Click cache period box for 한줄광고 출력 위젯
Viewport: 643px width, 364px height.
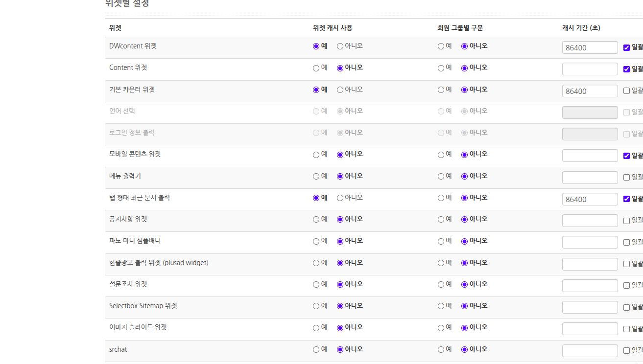tap(590, 264)
